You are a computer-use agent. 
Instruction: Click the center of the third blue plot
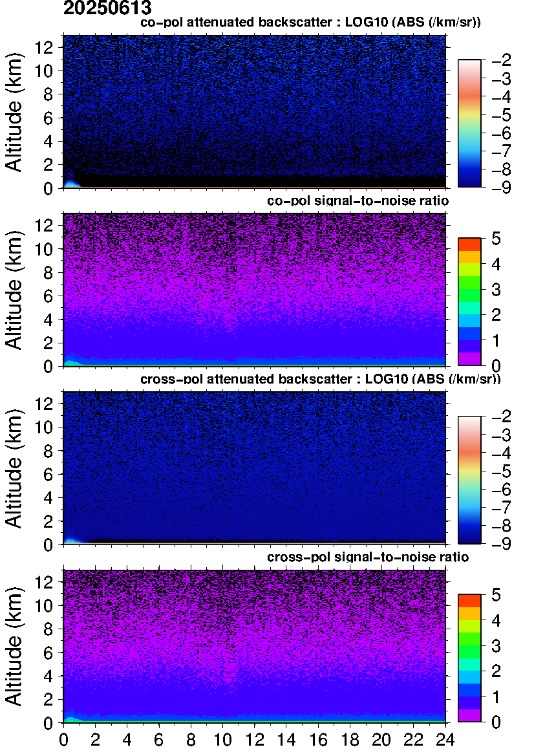click(x=254, y=468)
